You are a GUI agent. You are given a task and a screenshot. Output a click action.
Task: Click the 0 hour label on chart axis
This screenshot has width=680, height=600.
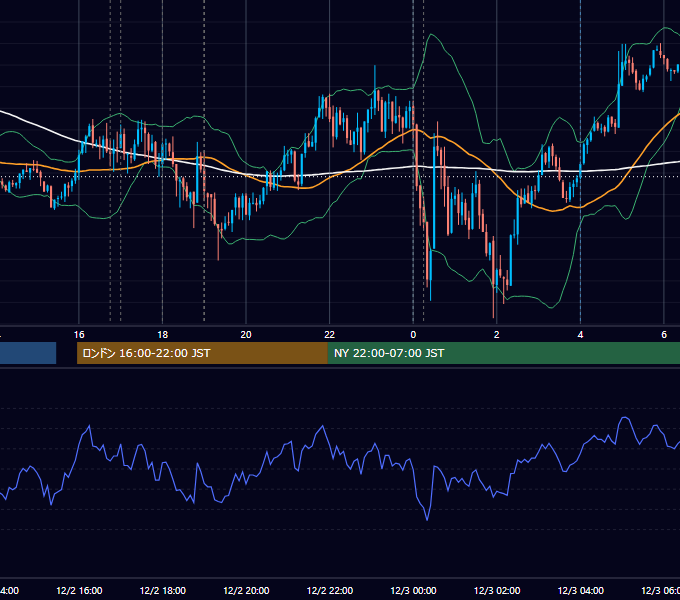click(x=413, y=335)
